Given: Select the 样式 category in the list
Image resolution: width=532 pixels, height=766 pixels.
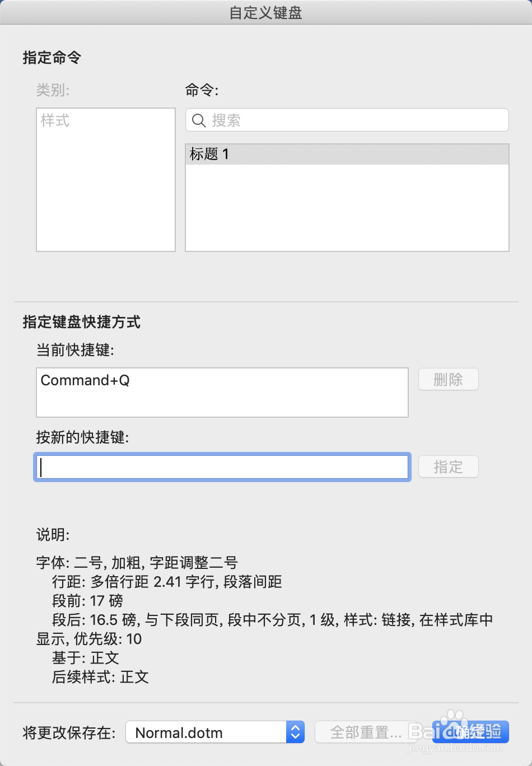Looking at the screenshot, I should click(55, 120).
